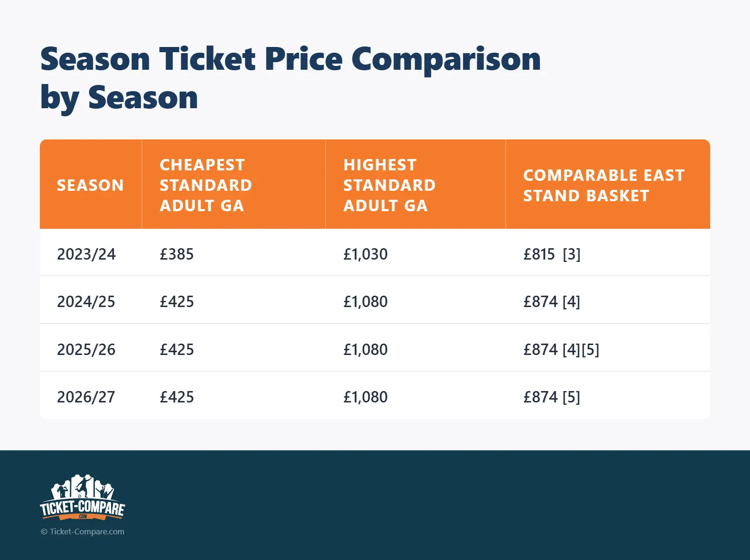
Task: Select the Cheapest Standard Adult GA header
Action: pos(206,185)
